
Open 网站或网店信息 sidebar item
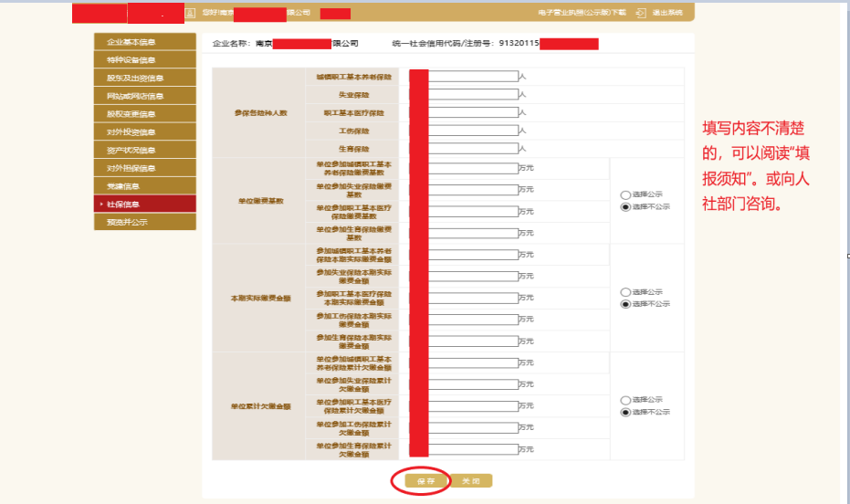point(145,96)
